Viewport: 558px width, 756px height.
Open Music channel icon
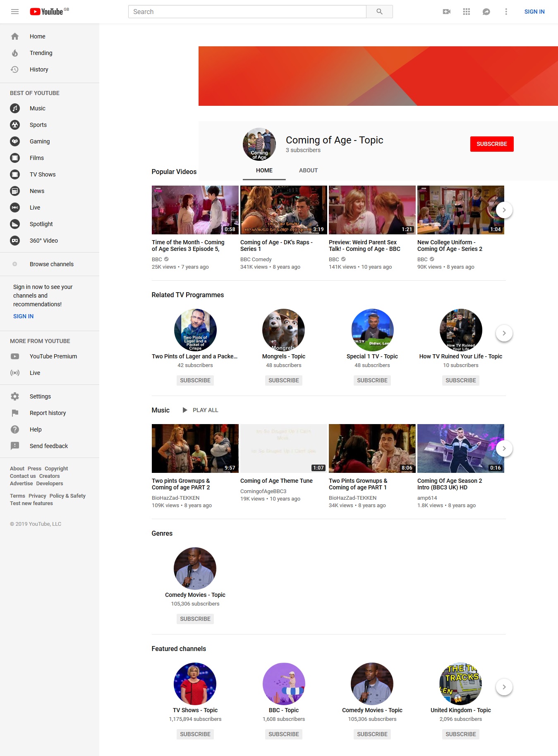coord(15,108)
